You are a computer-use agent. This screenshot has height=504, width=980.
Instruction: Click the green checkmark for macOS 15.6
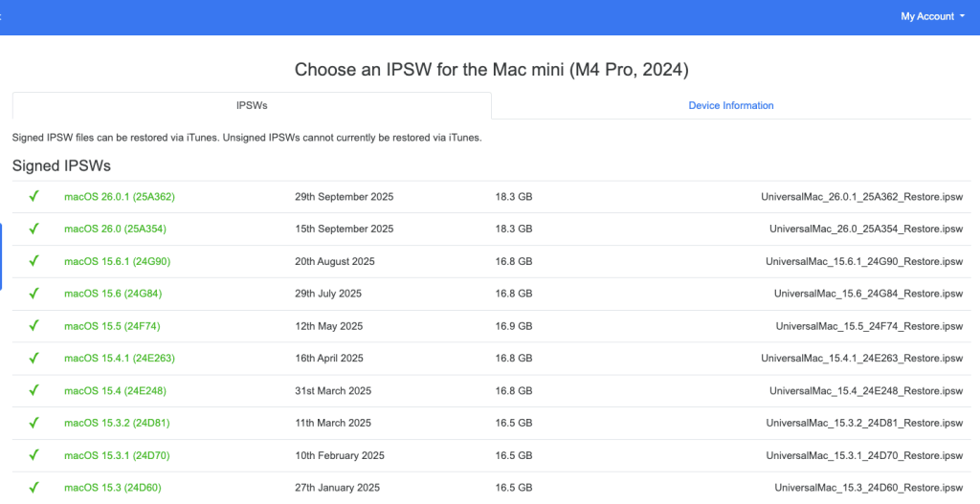34,294
